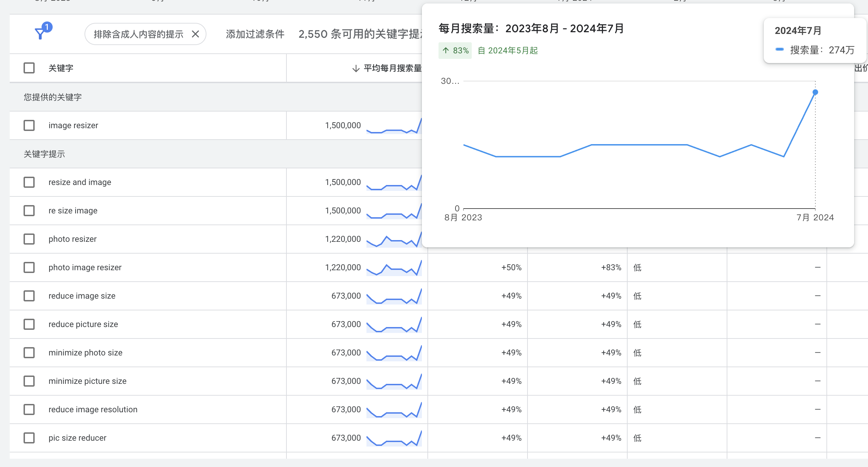
Task: Check the resize and image keyword
Action: 29,182
